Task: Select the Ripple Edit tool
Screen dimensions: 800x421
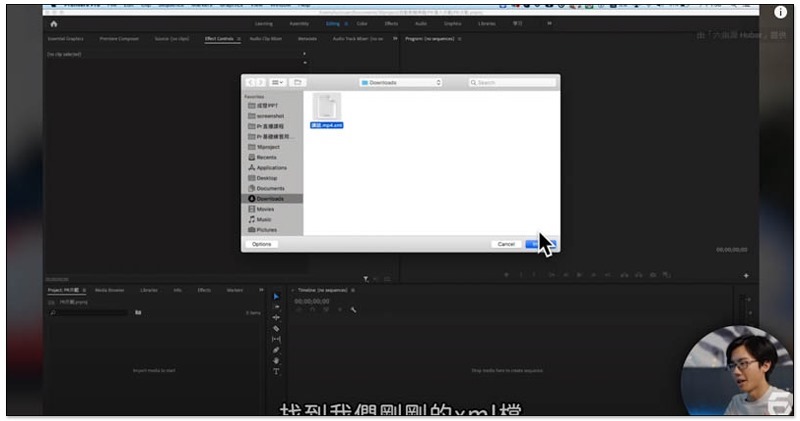Action: (x=276, y=317)
